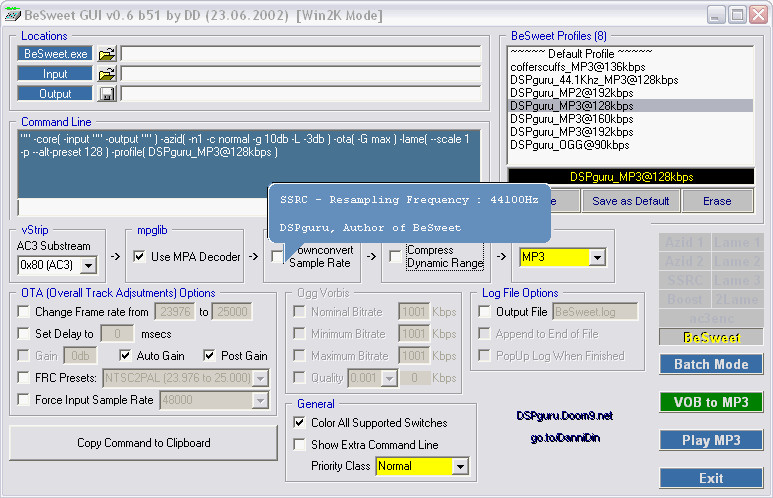Expand the MP3 output format dropdown
The height and width of the screenshot is (498, 773).
click(597, 257)
